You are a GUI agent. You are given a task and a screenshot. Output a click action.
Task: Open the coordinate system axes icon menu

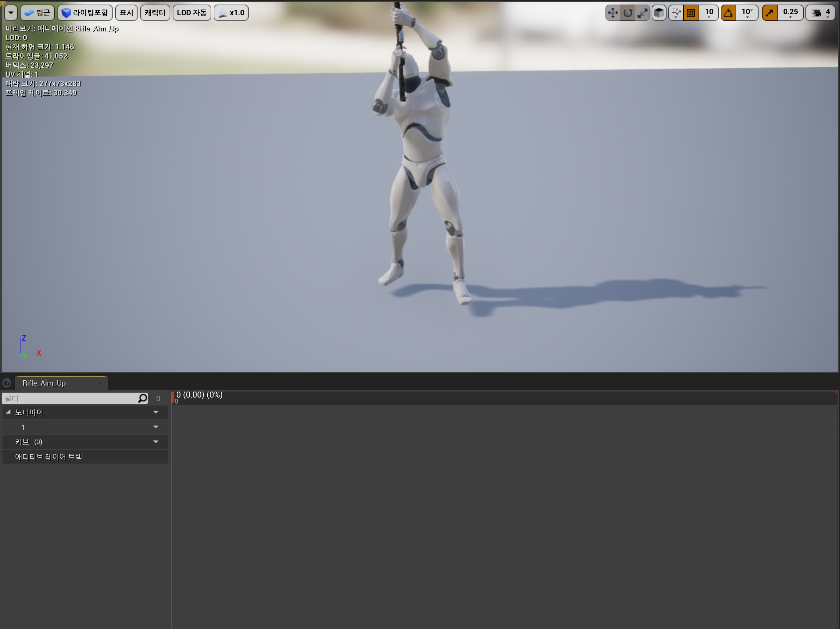676,13
